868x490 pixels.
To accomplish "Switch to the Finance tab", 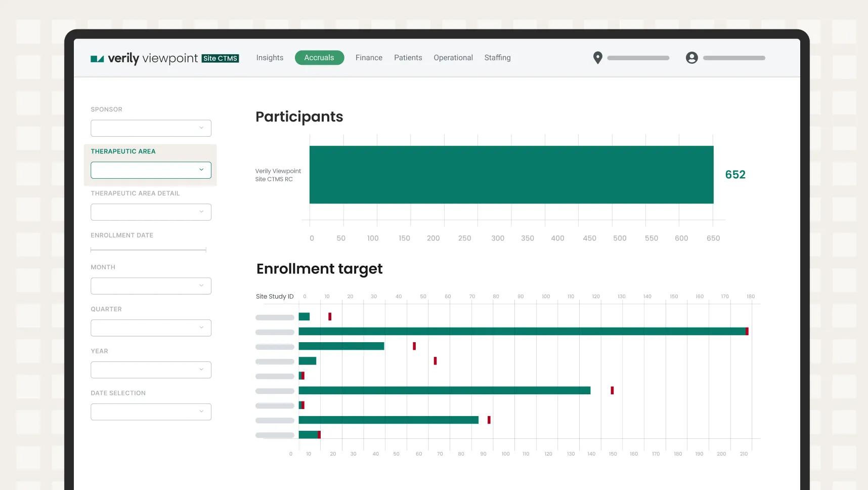I will point(369,58).
